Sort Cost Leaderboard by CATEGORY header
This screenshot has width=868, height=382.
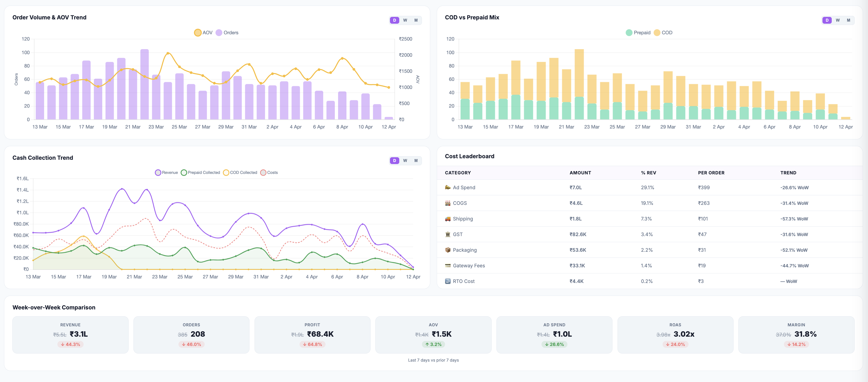(458, 173)
